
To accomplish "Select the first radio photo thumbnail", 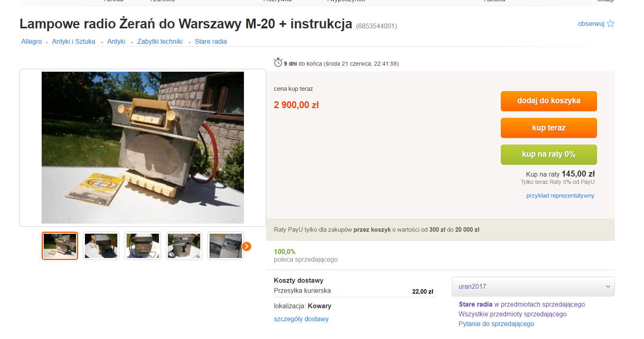I will [x=60, y=246].
